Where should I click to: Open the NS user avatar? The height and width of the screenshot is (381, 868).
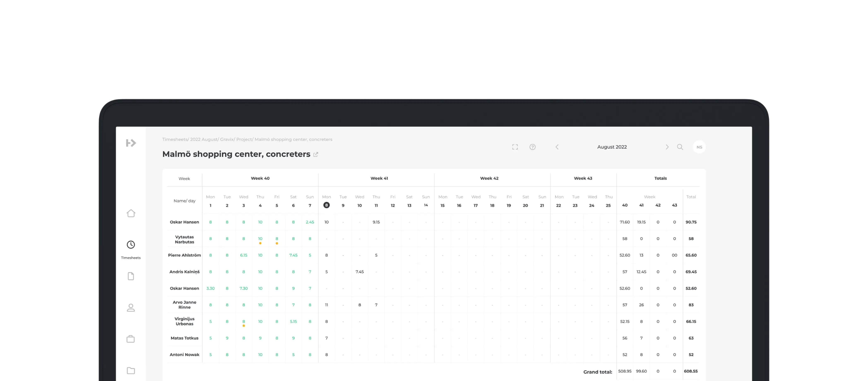coord(699,147)
